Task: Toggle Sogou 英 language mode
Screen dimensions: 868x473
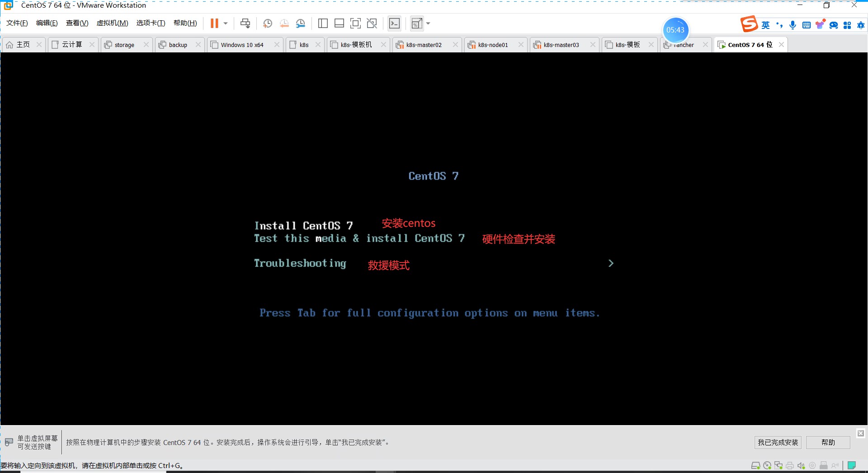Action: tap(765, 25)
